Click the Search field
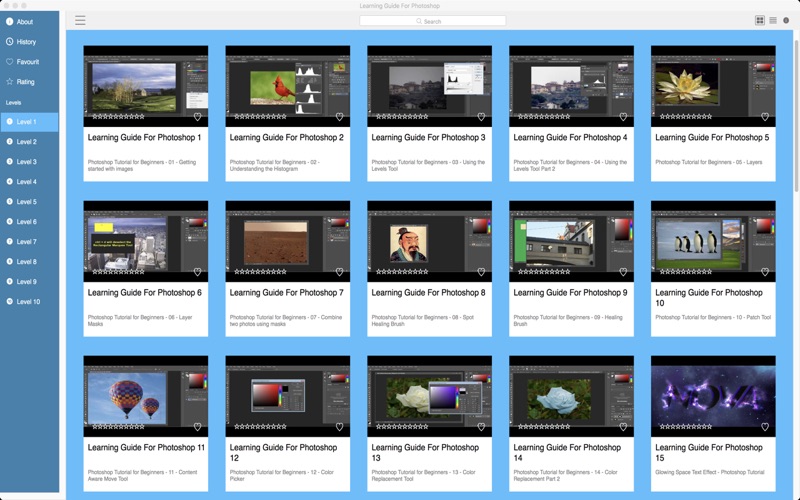This screenshot has height=500, width=800. (433, 21)
